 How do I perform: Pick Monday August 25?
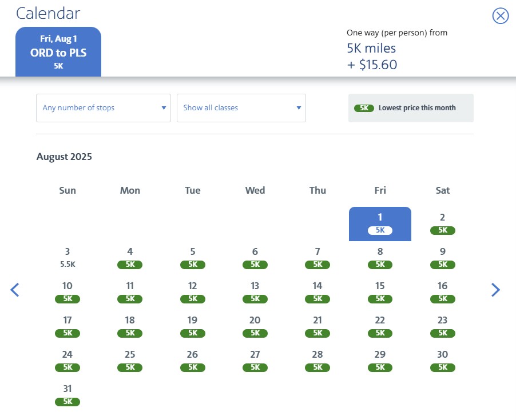click(130, 361)
